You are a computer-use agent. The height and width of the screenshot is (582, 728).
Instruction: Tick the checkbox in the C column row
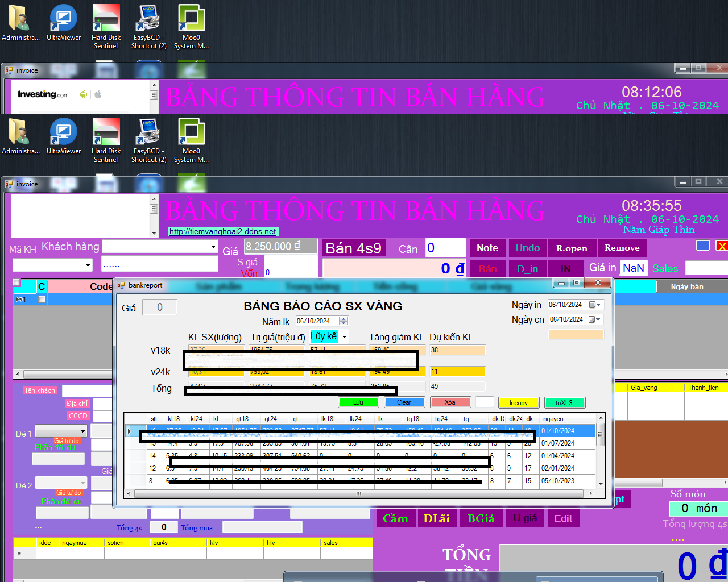pos(42,300)
